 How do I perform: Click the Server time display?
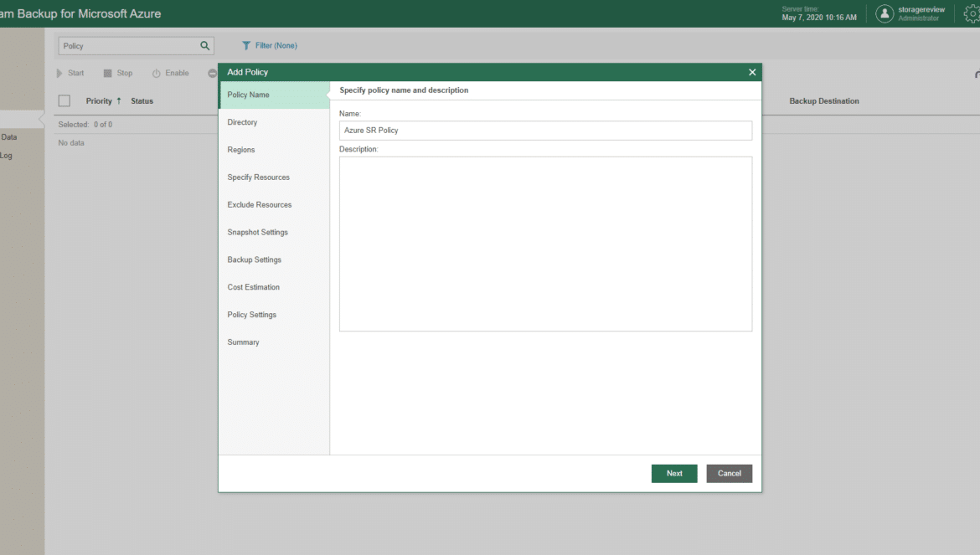click(x=818, y=13)
